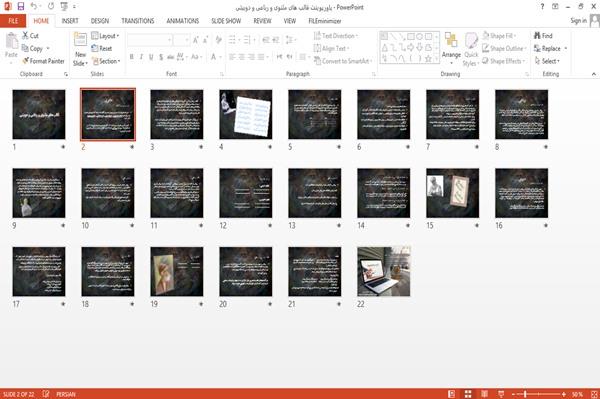
Task: Toggle center paragraph alignment
Action: tap(242, 57)
